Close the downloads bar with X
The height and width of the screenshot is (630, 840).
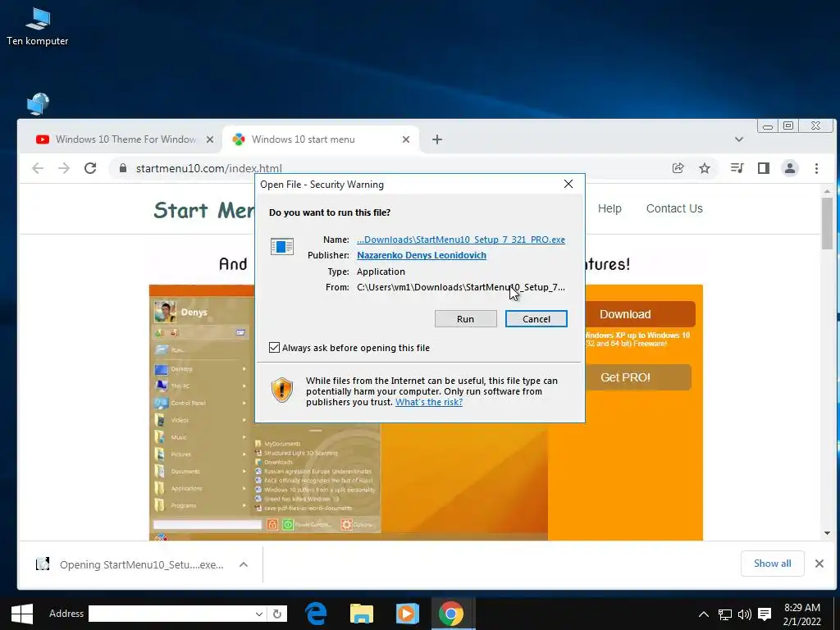click(819, 564)
